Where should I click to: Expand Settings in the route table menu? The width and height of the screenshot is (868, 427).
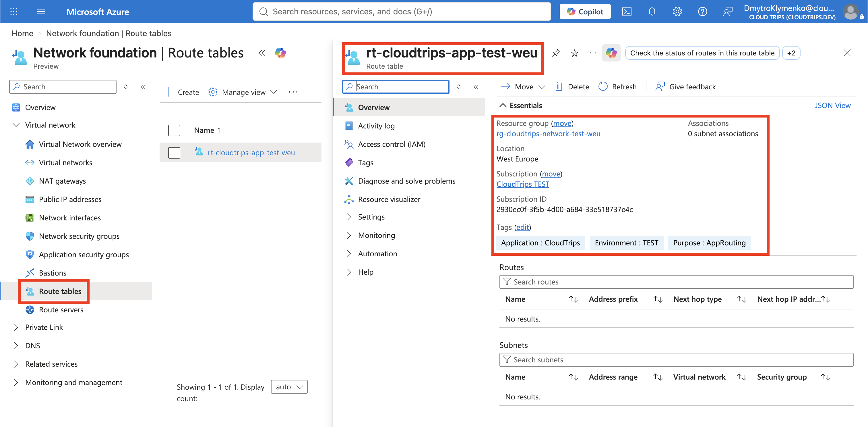click(349, 217)
